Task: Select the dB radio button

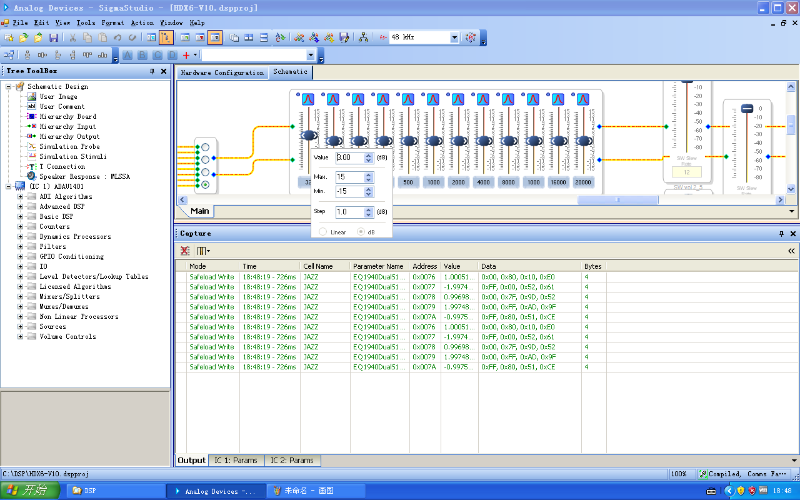Action: pyautogui.click(x=361, y=232)
